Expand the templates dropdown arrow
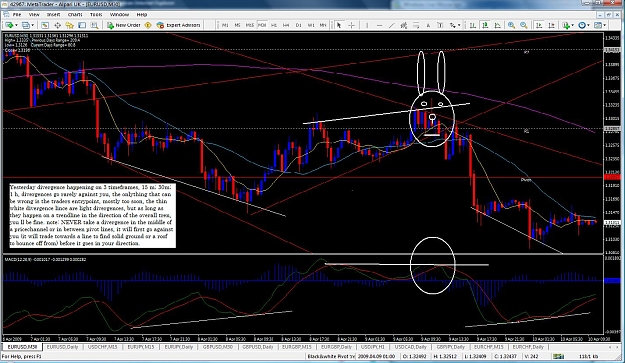 pyautogui.click(x=605, y=25)
